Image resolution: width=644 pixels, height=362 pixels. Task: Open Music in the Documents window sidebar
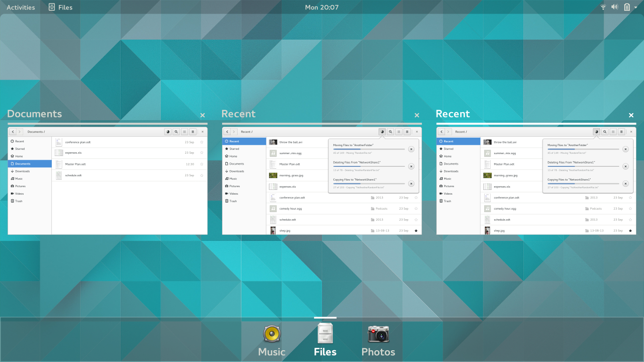coord(30,179)
